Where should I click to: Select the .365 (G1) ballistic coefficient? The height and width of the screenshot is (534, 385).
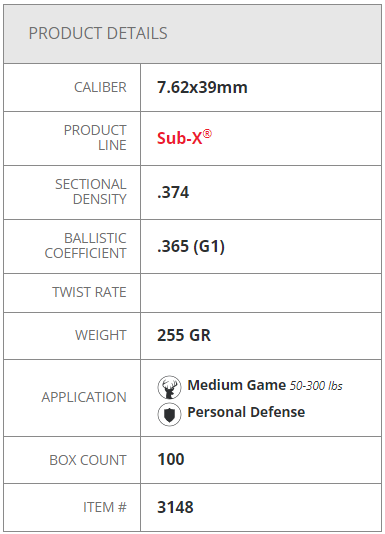[191, 246]
